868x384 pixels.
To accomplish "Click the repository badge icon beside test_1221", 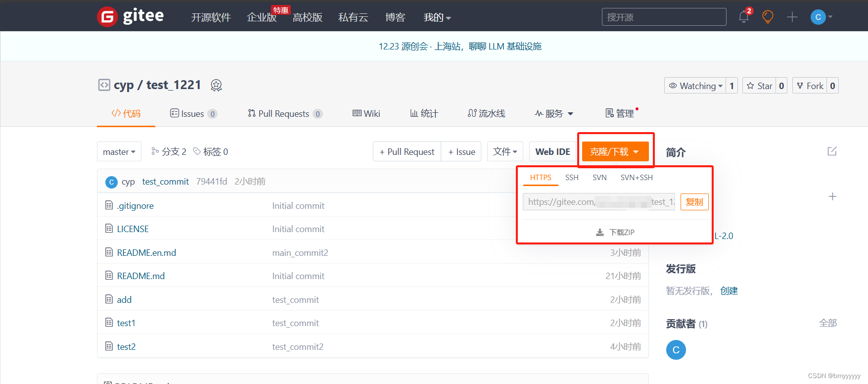I will coord(216,86).
